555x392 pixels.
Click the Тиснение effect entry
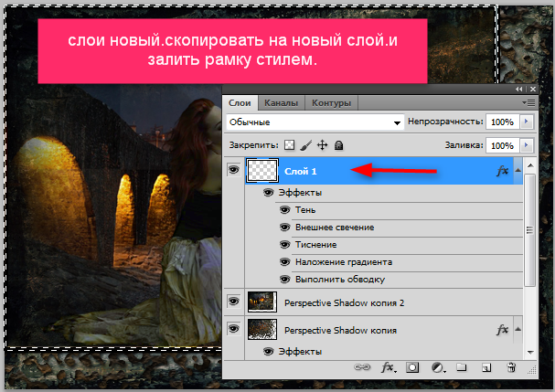(x=315, y=245)
